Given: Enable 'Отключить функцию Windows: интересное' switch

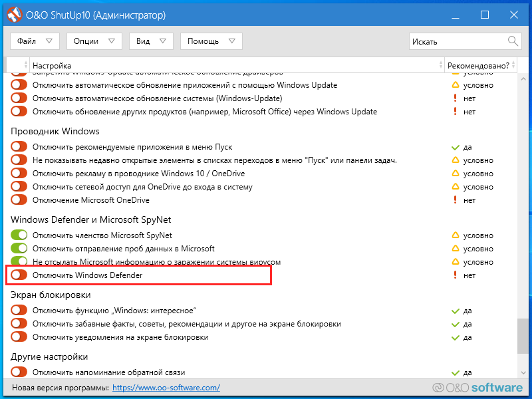Looking at the screenshot, I should click(x=19, y=310).
